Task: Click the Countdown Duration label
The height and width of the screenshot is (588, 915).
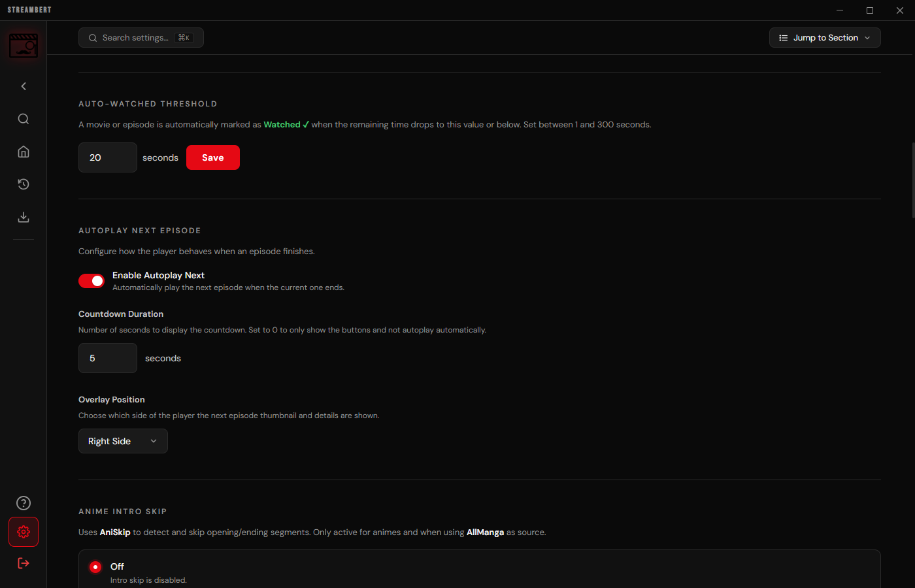Action: coord(121,314)
